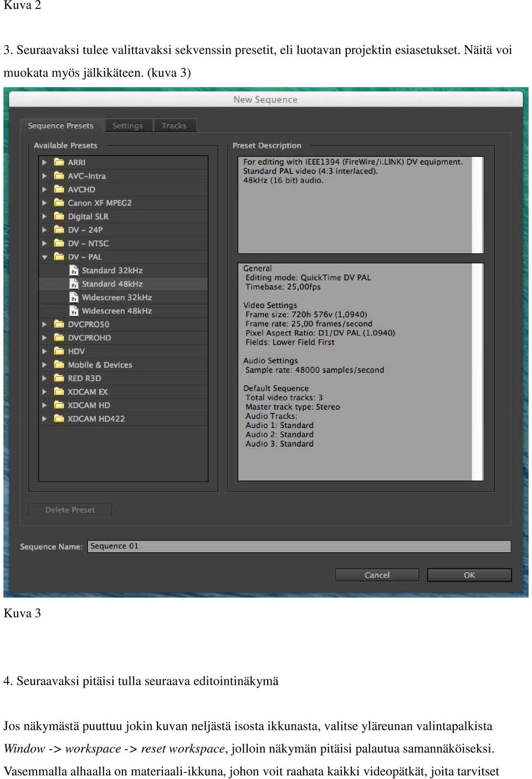The image size is (532, 779).
Task: Expand the Canon XF MPEG2 folder arrow
Action: coord(44,203)
